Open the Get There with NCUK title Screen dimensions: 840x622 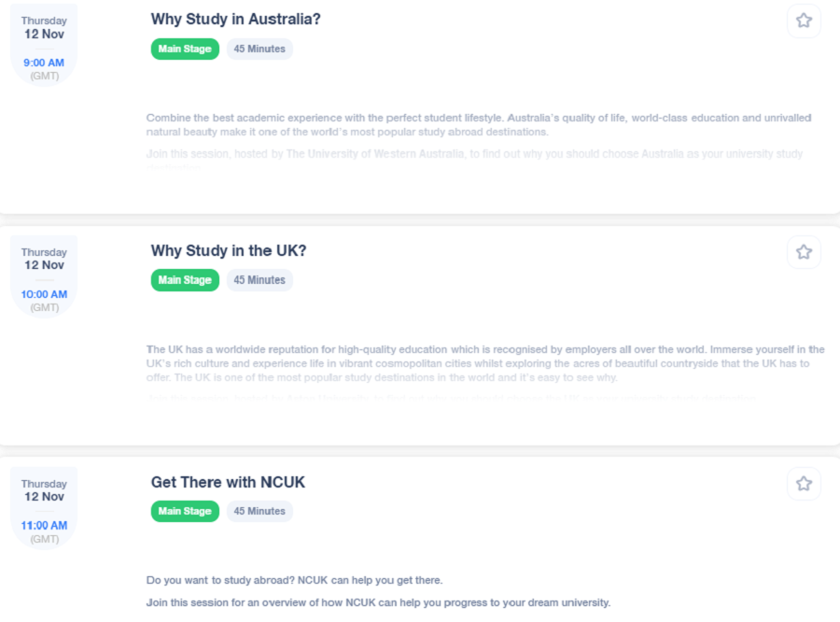tap(228, 482)
